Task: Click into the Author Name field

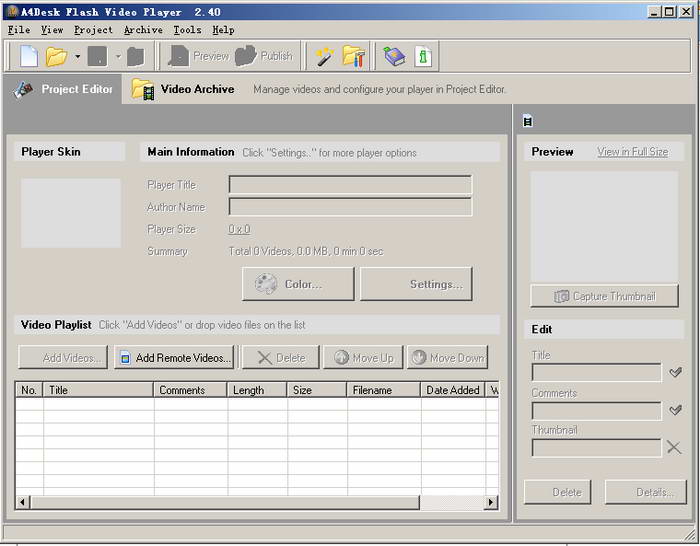Action: [x=350, y=207]
